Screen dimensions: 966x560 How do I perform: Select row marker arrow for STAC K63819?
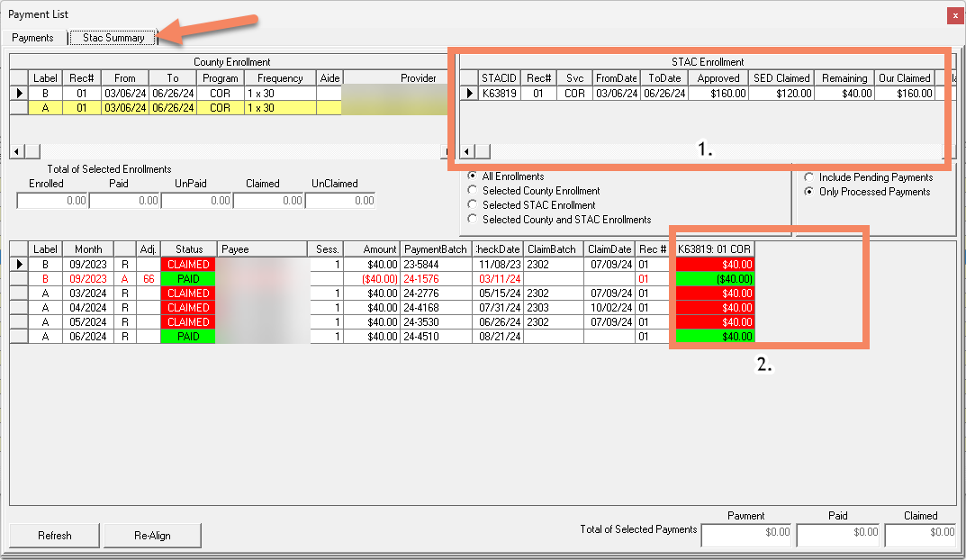pyautogui.click(x=470, y=93)
